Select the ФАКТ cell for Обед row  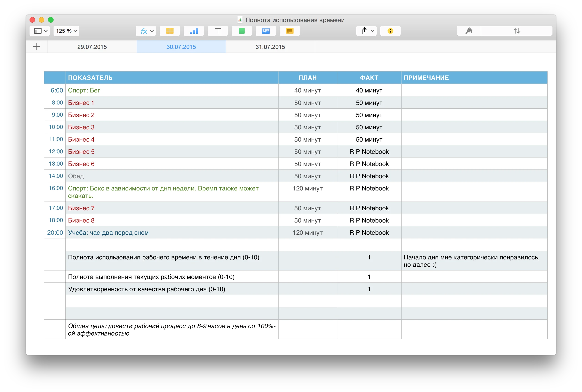click(369, 176)
